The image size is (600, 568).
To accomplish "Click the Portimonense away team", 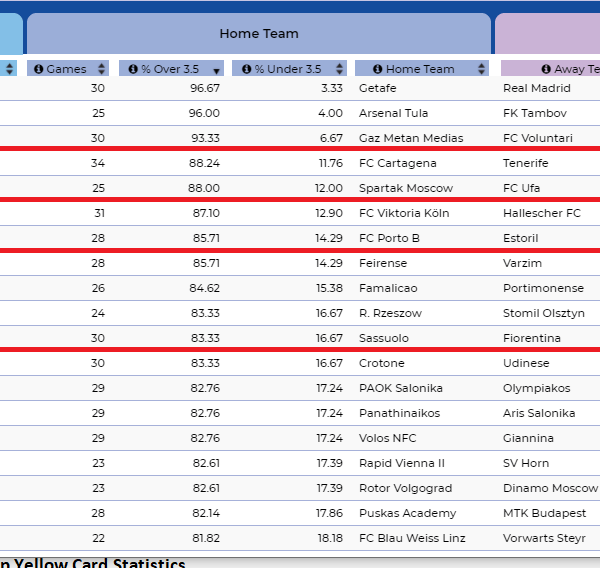I will click(544, 288).
